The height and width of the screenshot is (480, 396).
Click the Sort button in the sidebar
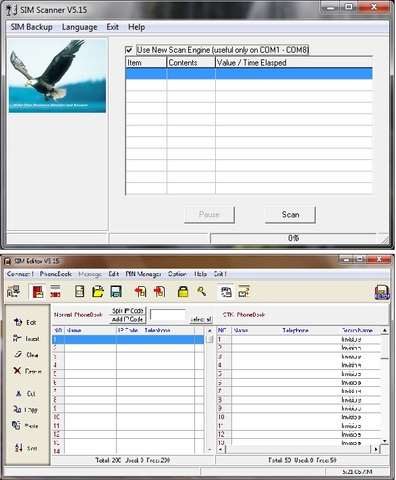pos(26,448)
